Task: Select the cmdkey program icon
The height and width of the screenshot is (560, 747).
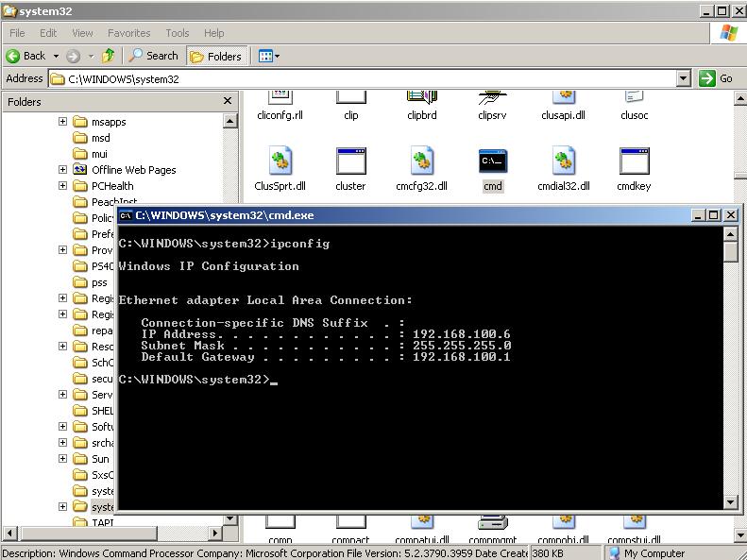Action: [634, 161]
